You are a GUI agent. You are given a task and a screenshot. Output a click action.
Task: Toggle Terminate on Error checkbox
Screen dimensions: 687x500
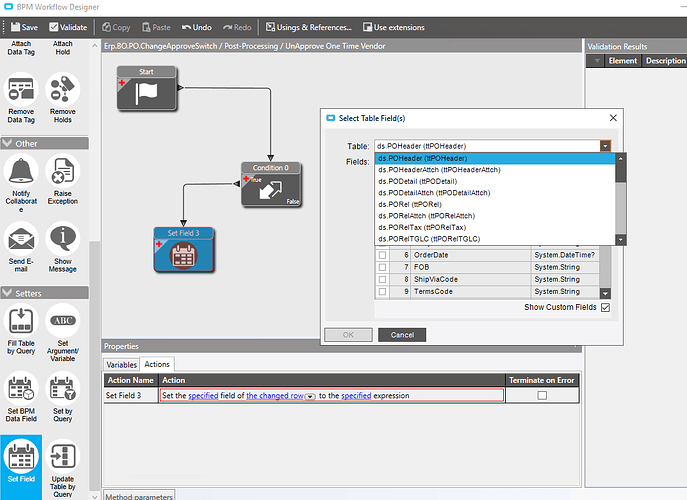click(542, 395)
